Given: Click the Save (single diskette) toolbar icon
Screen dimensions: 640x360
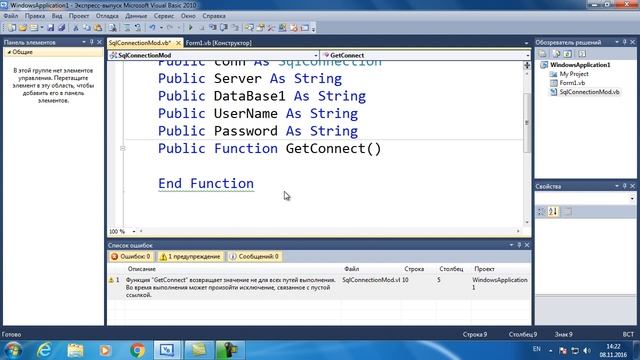Looking at the screenshot, I should pos(51,28).
